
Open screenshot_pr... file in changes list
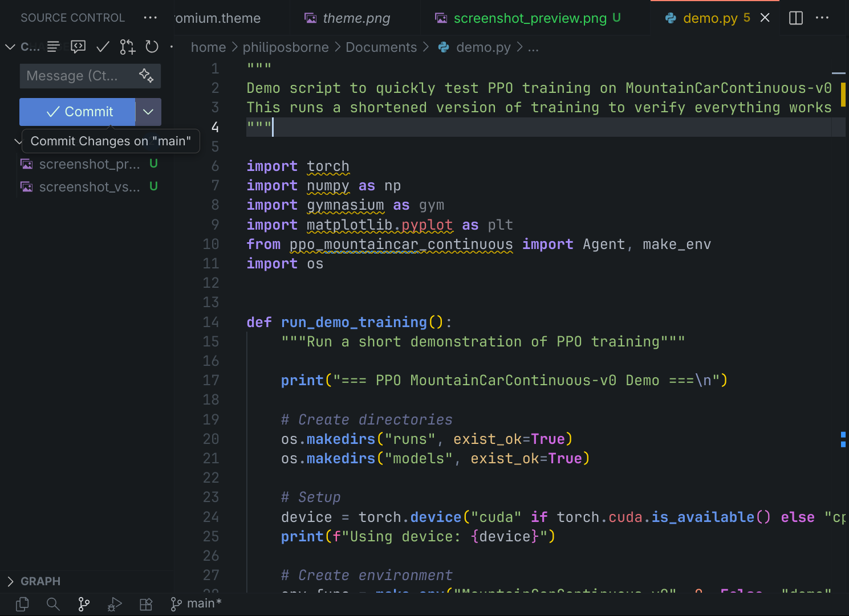90,164
